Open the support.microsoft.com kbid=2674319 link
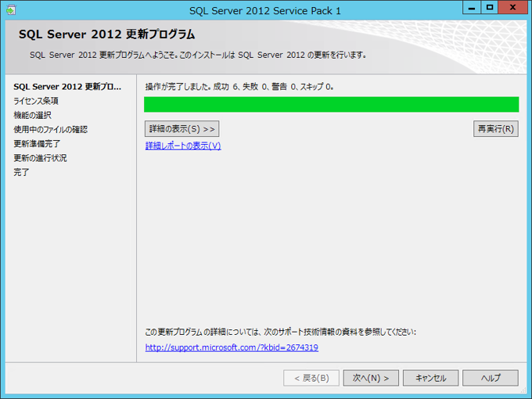This screenshot has width=532, height=399. [x=232, y=347]
